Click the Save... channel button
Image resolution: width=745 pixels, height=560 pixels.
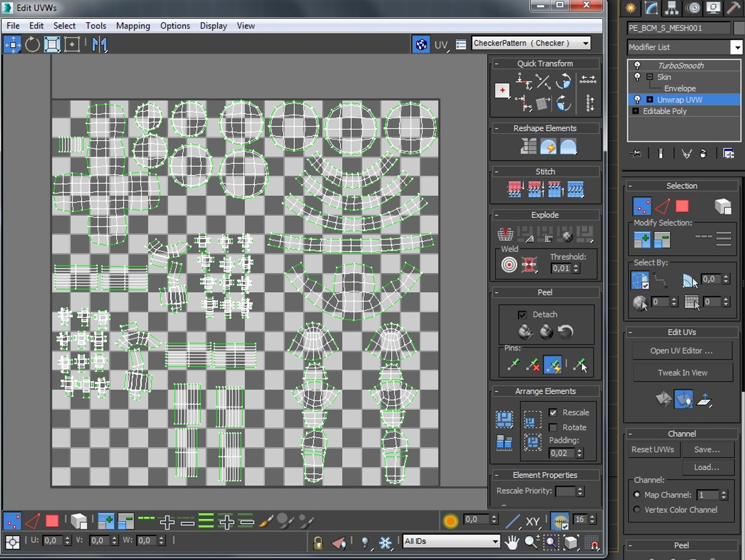point(707,450)
